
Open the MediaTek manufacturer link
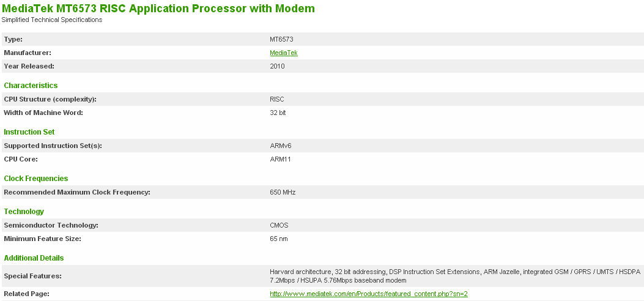pyautogui.click(x=283, y=53)
